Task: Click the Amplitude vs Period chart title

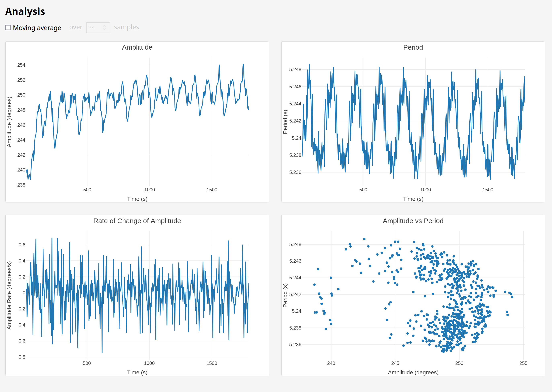Action: click(x=413, y=221)
